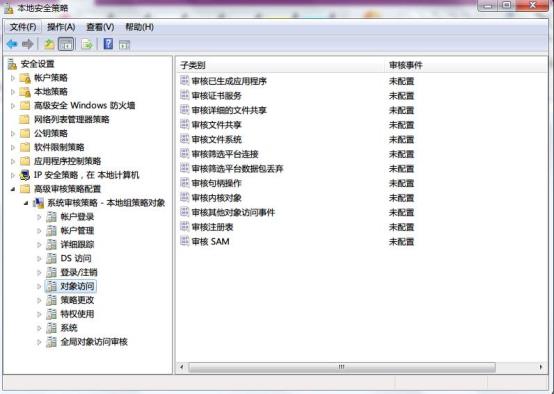554x394 pixels.
Task: Open Help with the question mark icon
Action: pos(108,44)
